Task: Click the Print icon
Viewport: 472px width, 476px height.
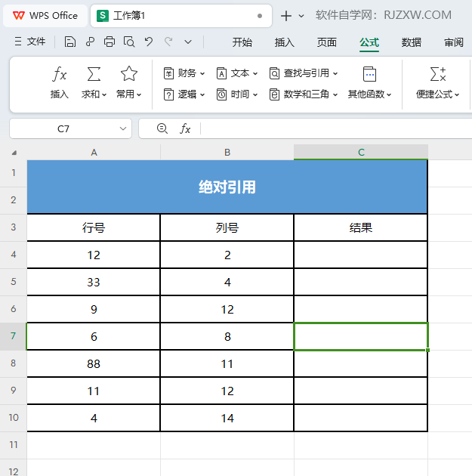Action: (x=110, y=42)
